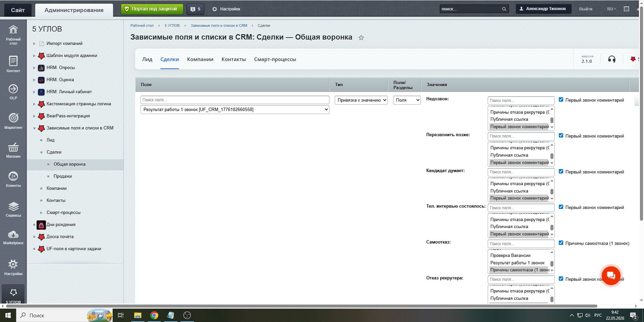
Task: Click horizontal page scrollbar at bottom
Action: point(301,306)
